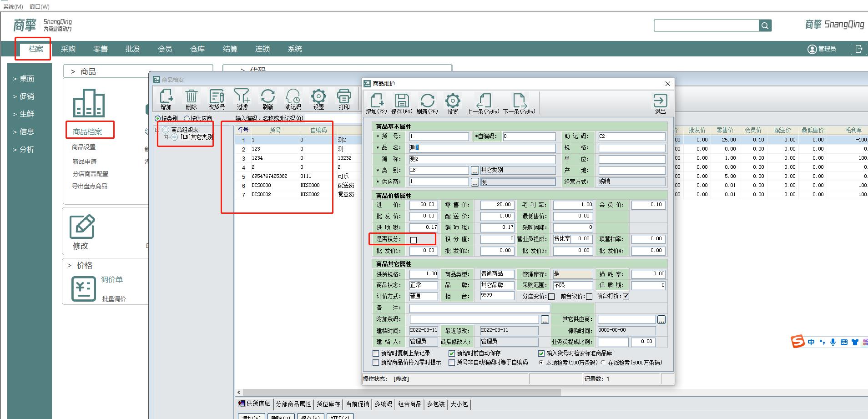Click the 修改 pencil icon
The image size is (868, 419).
click(82, 226)
